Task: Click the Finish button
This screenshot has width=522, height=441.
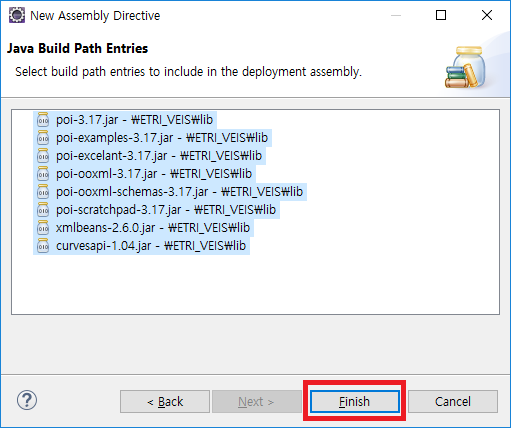Action: 355,401
